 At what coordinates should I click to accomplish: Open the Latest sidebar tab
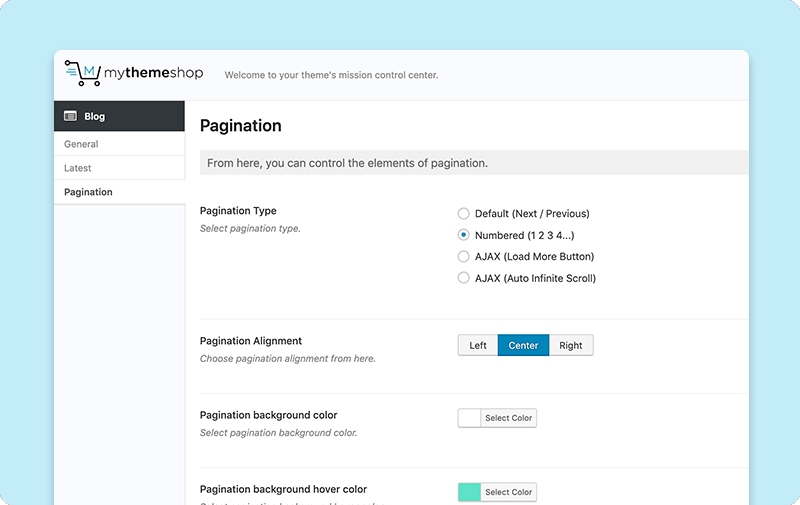click(119, 168)
